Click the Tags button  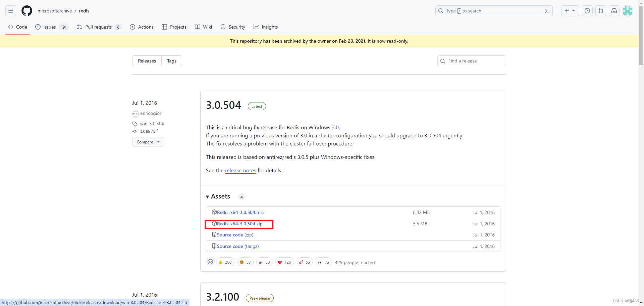click(172, 61)
